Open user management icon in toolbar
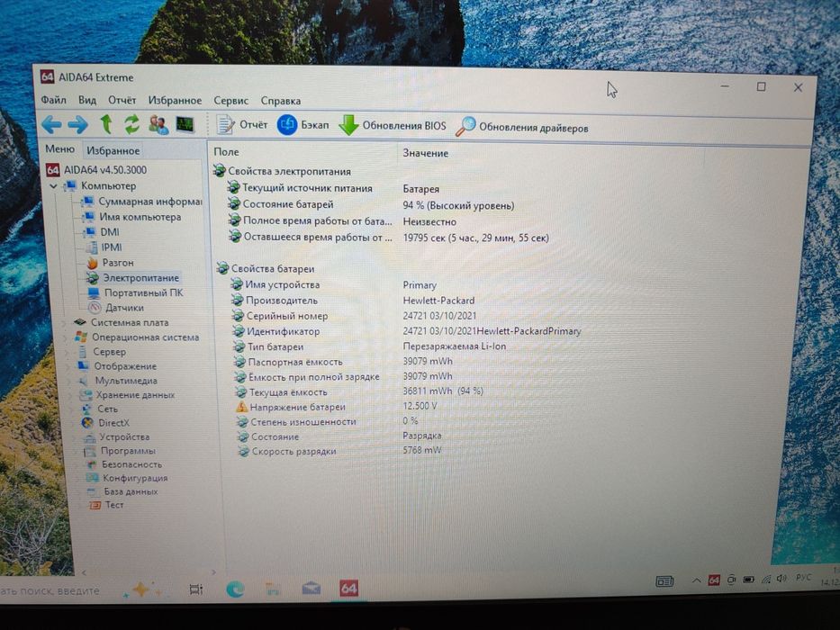Screen dimensions: 840x630 (x=158, y=125)
